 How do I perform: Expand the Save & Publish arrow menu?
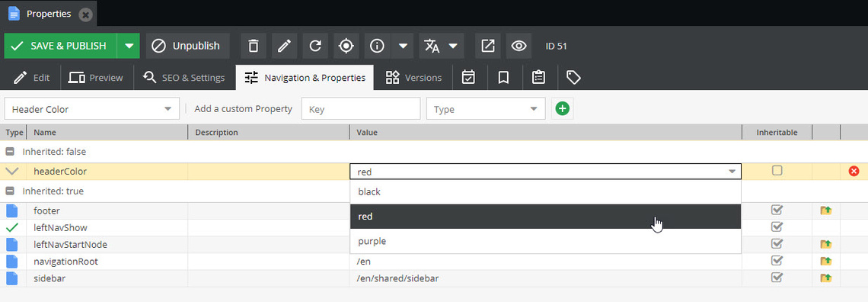click(129, 46)
